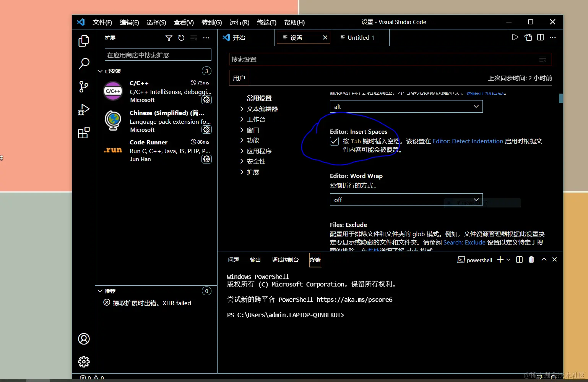Open the 选择(S) menu
This screenshot has height=382, width=588.
[156, 22]
